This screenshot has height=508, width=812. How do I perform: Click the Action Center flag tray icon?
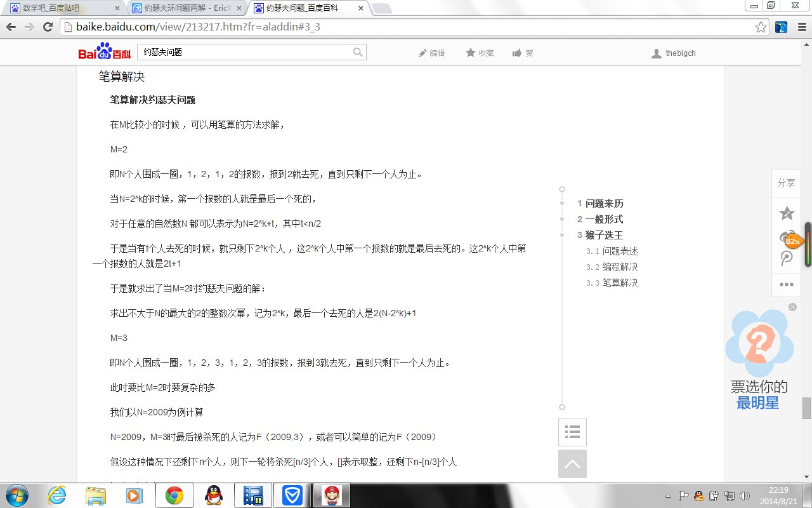tap(684, 496)
